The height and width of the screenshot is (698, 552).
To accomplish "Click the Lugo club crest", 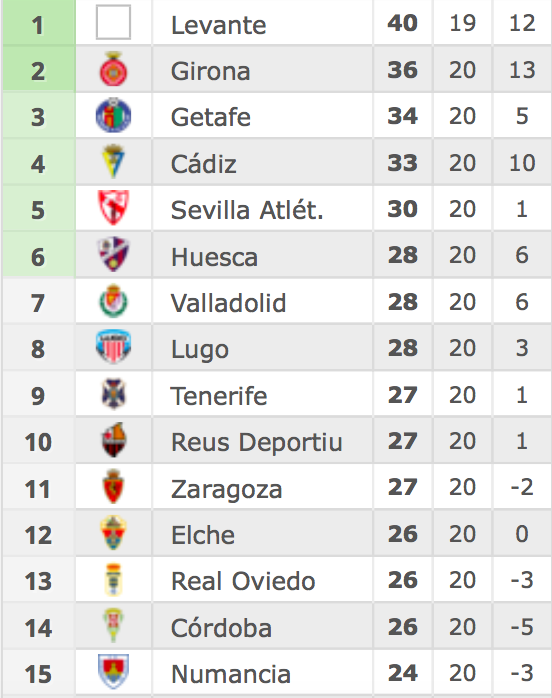I will click(x=114, y=347).
